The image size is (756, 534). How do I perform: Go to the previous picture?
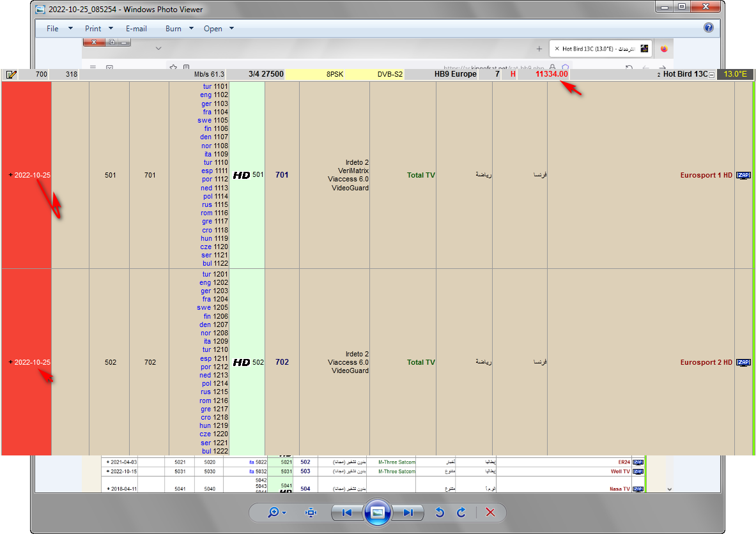tap(346, 512)
